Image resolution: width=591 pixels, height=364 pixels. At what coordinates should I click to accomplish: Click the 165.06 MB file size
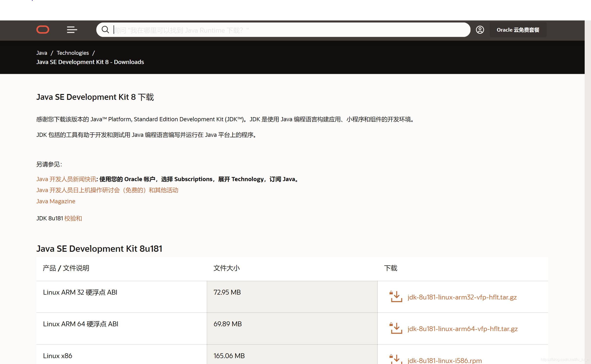point(229,356)
